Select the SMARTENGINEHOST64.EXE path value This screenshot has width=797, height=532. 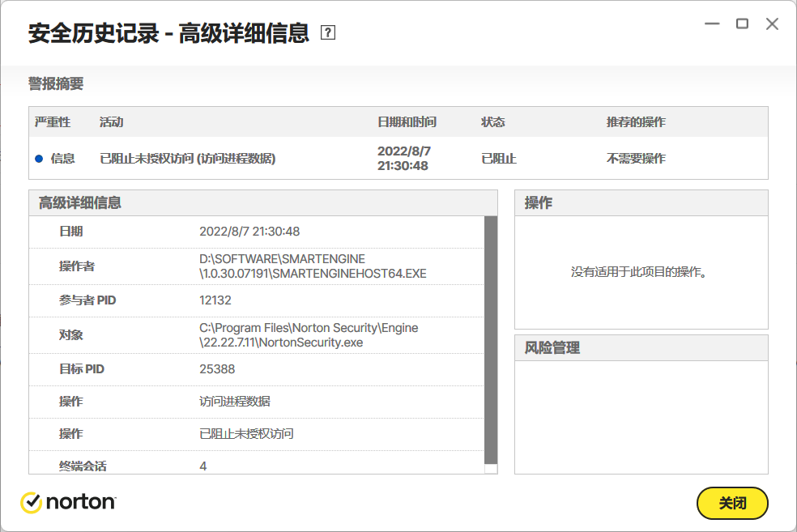click(313, 266)
